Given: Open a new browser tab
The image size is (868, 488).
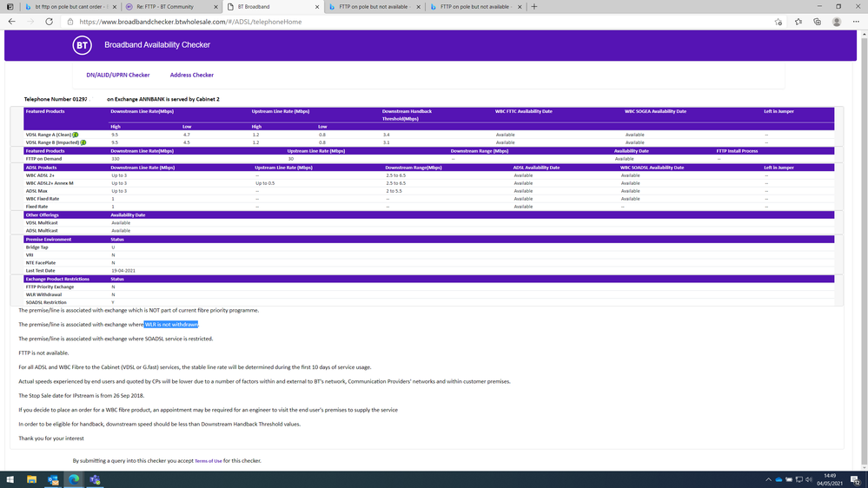Looking at the screenshot, I should tap(533, 7).
